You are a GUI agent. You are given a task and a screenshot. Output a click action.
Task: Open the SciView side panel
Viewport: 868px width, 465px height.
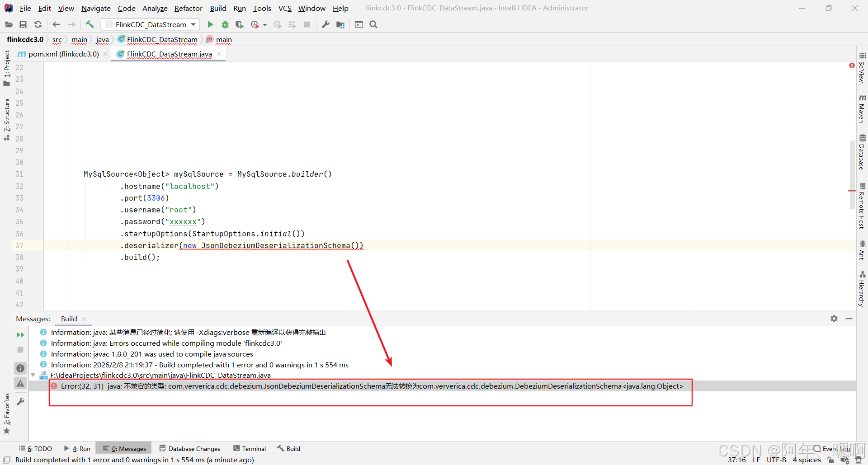pyautogui.click(x=862, y=68)
